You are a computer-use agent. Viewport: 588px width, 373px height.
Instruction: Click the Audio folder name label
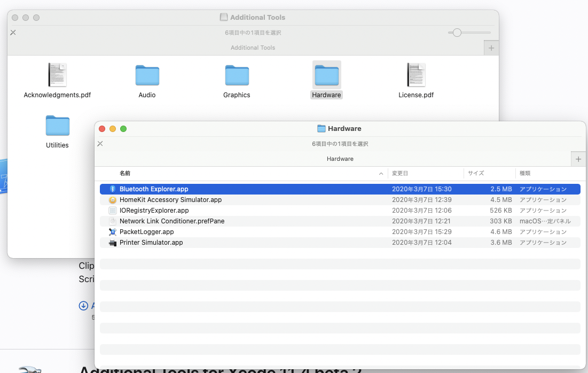(147, 95)
